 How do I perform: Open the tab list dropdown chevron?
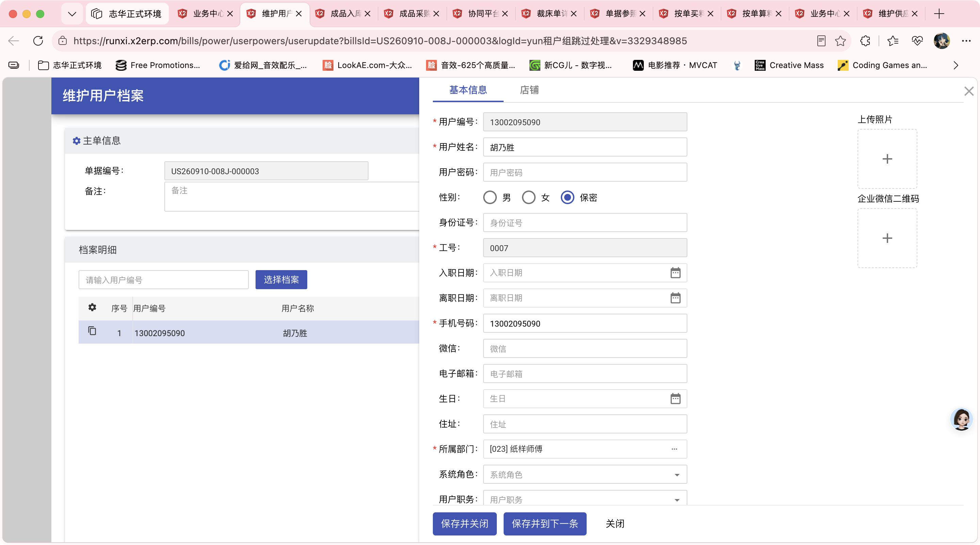72,14
